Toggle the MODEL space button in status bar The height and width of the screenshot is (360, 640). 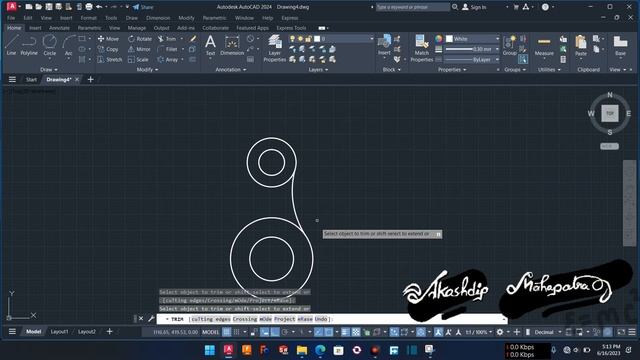tap(211, 332)
